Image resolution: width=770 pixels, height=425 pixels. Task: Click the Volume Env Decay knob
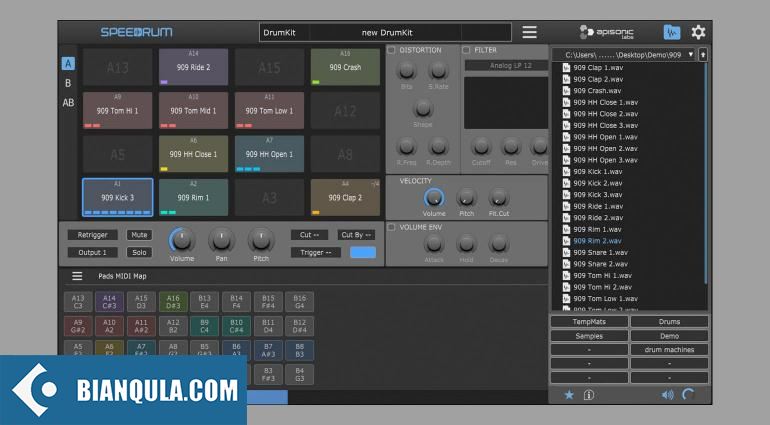[498, 244]
